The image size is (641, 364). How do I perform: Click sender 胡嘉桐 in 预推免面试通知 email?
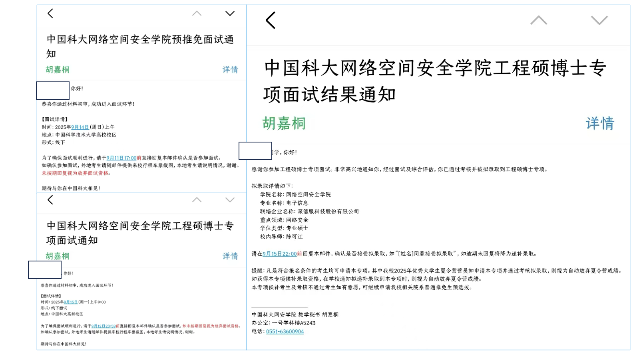point(58,69)
